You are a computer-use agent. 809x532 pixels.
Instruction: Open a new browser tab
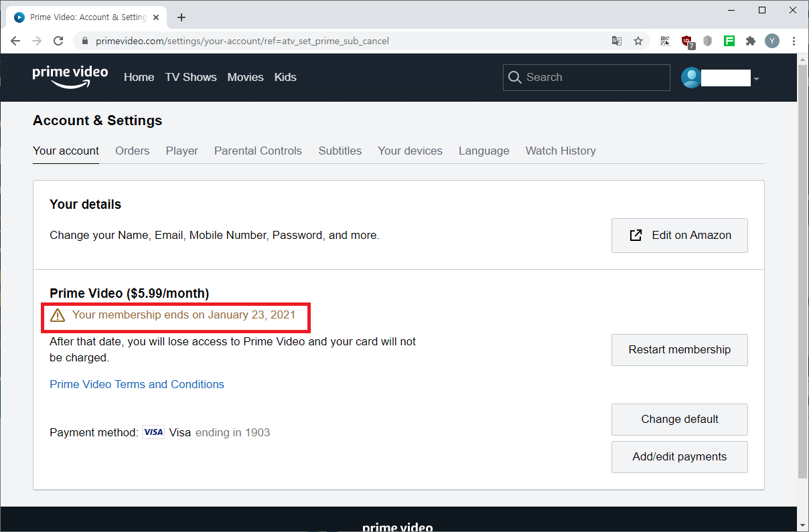click(181, 17)
